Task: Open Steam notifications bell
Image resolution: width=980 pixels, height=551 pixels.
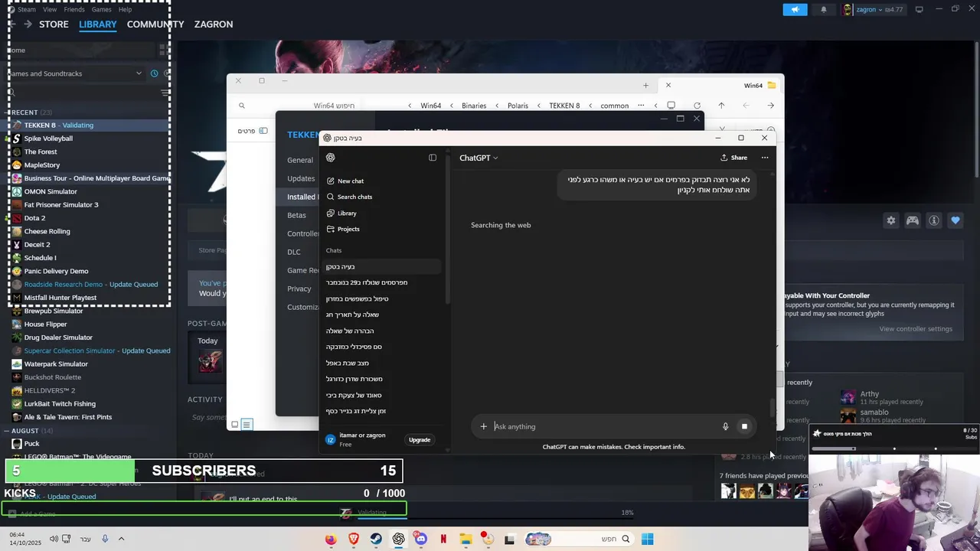Action: click(824, 9)
